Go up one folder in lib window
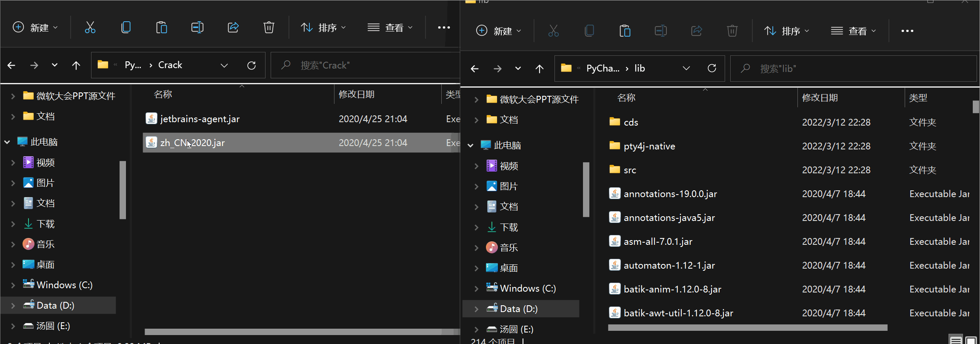 (540, 69)
